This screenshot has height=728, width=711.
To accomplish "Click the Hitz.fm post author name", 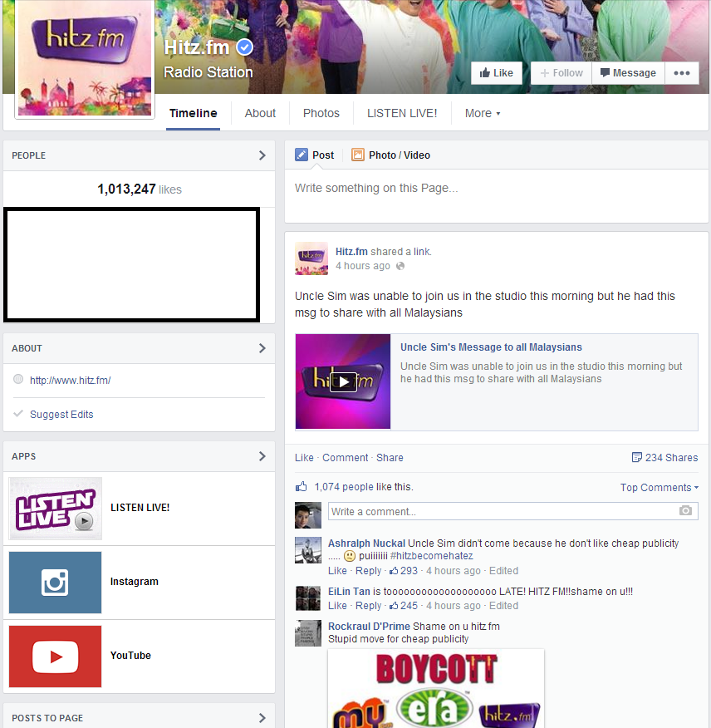I will (x=351, y=252).
